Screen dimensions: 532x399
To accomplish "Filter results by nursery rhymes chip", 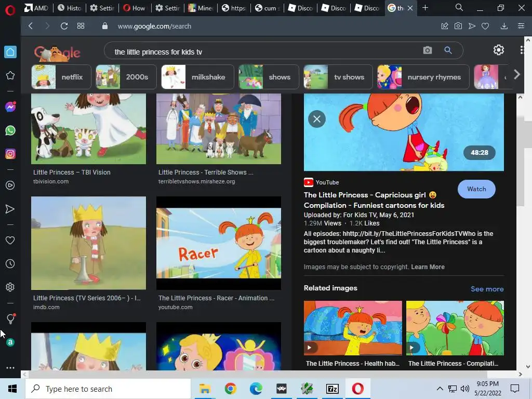I will (423, 77).
